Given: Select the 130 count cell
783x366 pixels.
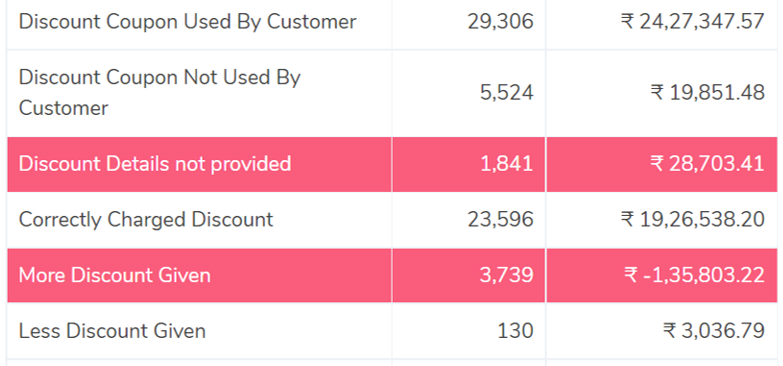Looking at the screenshot, I should (x=515, y=331).
